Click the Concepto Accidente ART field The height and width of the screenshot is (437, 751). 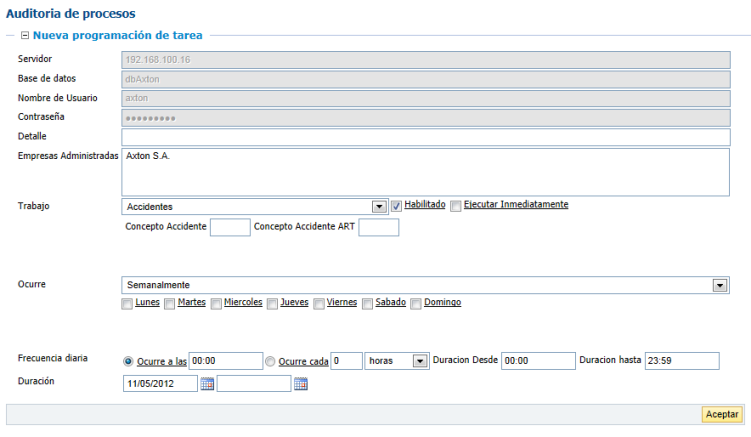pos(378,228)
